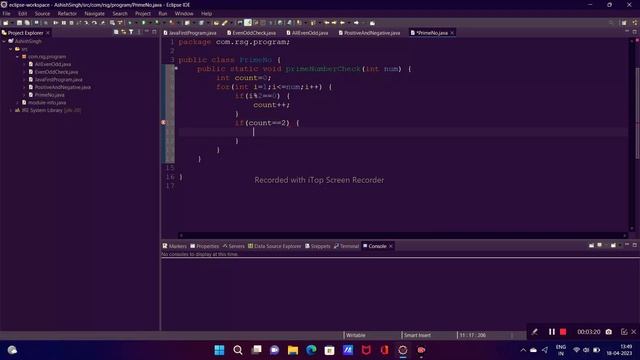Collapse the src folder node
The width and height of the screenshot is (640, 360).
tap(11, 49)
